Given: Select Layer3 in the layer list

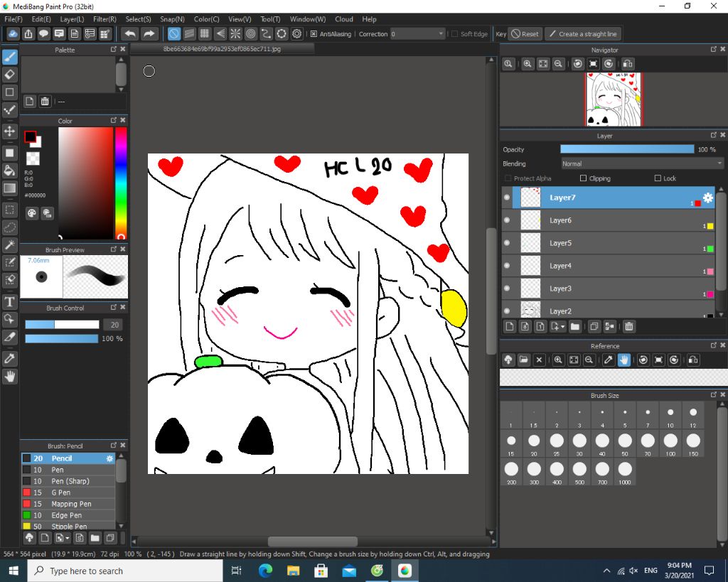Looking at the screenshot, I should tap(609, 289).
